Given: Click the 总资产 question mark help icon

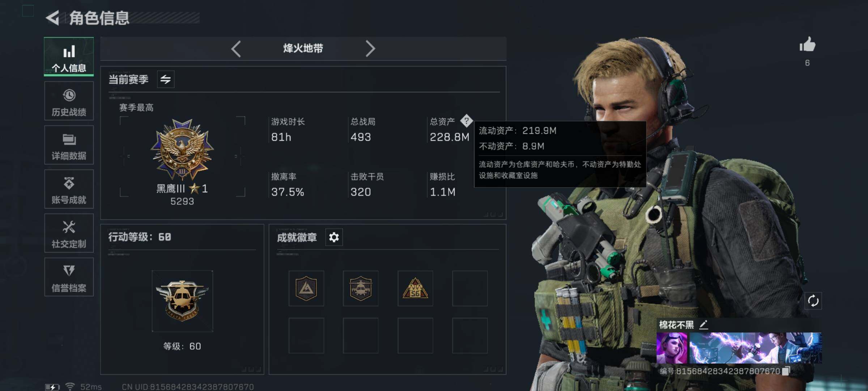Looking at the screenshot, I should (x=466, y=121).
